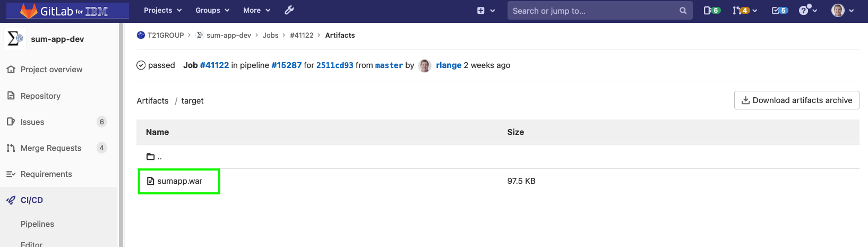Viewport: 868px width, 247px height.
Task: Expand the More dropdown menu
Action: click(257, 10)
